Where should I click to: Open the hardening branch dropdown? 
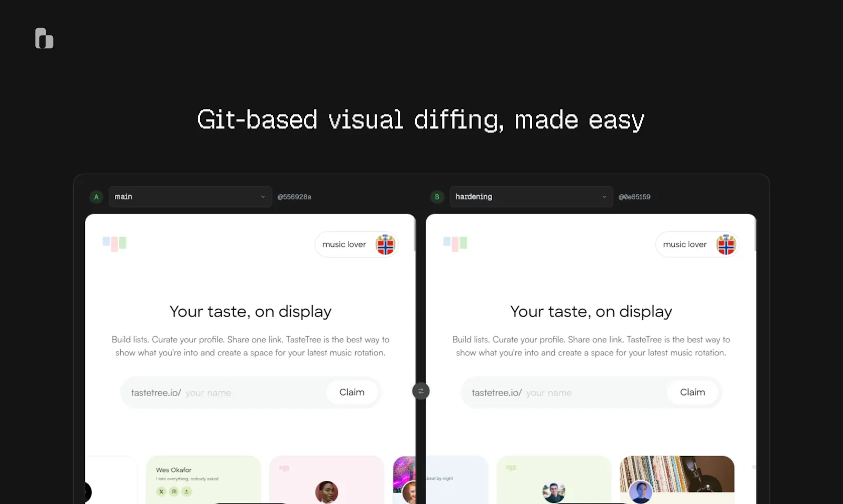point(531,196)
